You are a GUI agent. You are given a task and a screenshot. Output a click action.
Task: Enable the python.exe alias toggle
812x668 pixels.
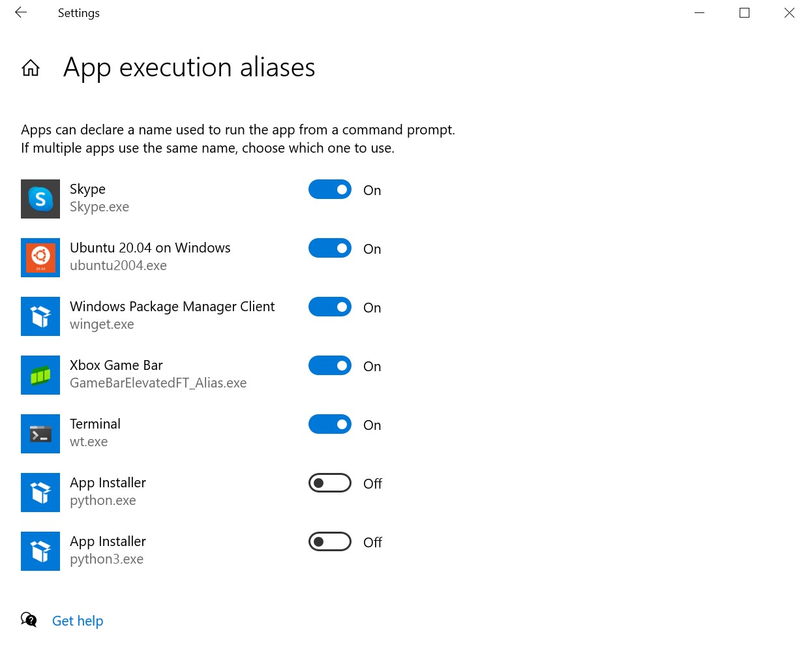click(330, 483)
